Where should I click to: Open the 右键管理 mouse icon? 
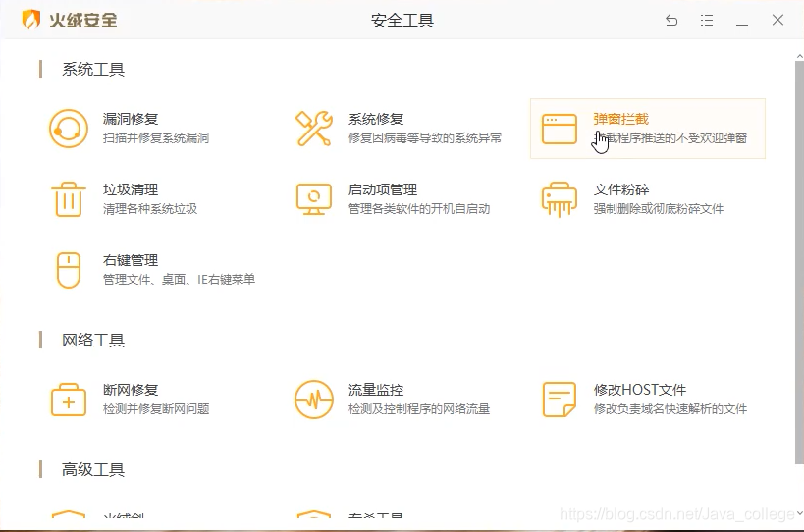pyautogui.click(x=69, y=270)
